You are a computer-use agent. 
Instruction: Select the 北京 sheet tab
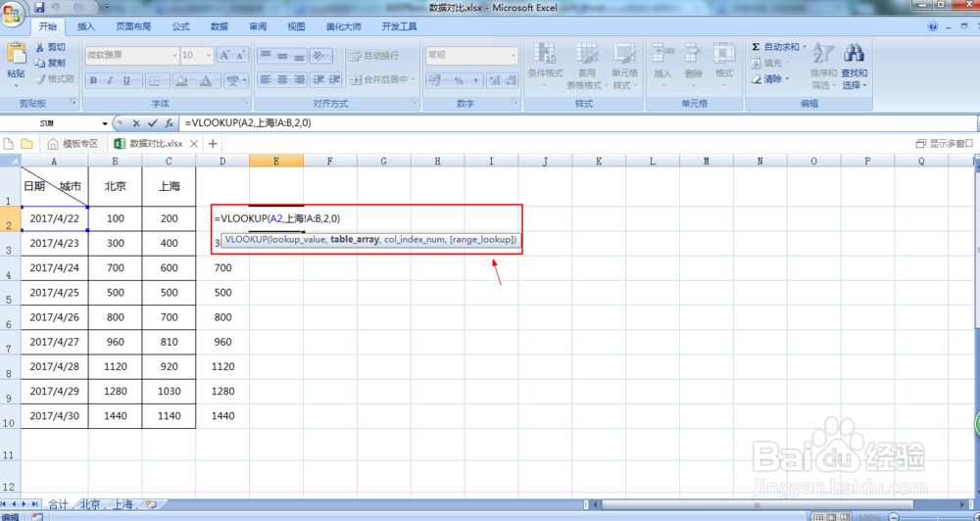90,504
